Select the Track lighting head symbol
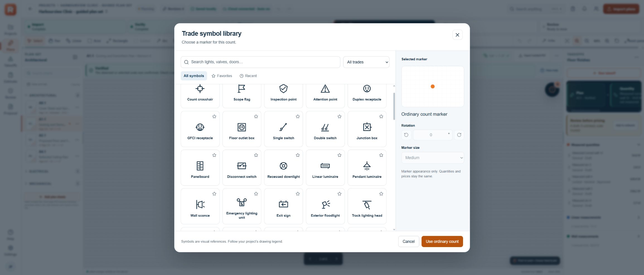Image resolution: width=644 pixels, height=275 pixels. (x=367, y=207)
